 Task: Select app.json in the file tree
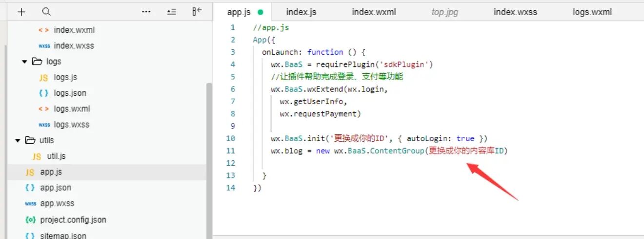coord(55,188)
